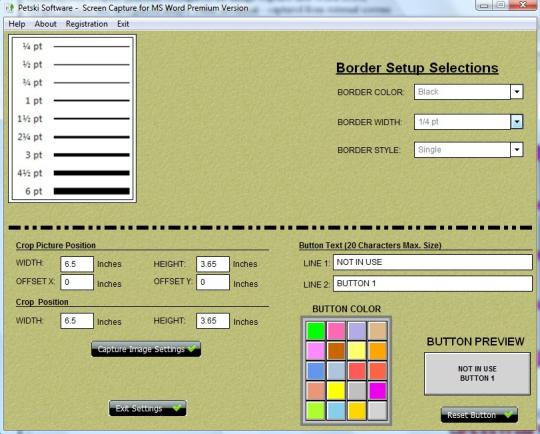Click the NOT IN USE BUTTON 1 preview button
The width and height of the screenshot is (540, 434).
[477, 374]
